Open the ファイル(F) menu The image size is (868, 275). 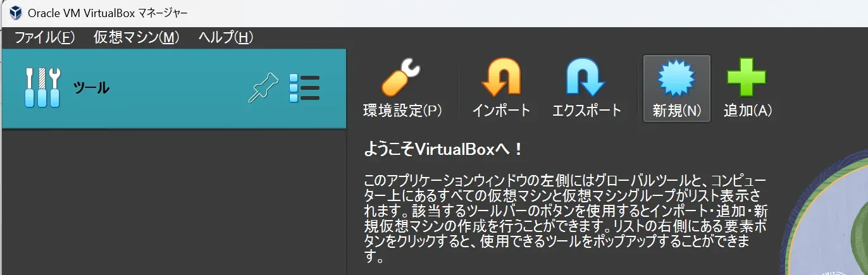pos(44,37)
